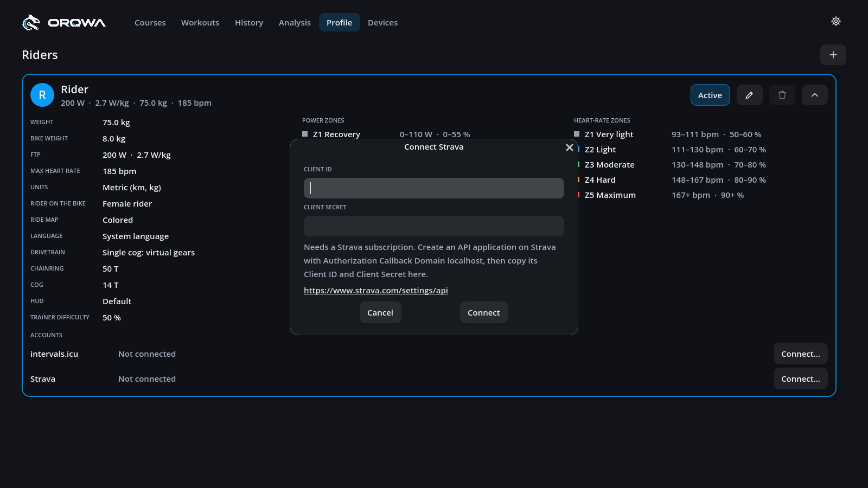Click the Active rider button
Viewport: 868px width, 488px height.
pyautogui.click(x=710, y=95)
